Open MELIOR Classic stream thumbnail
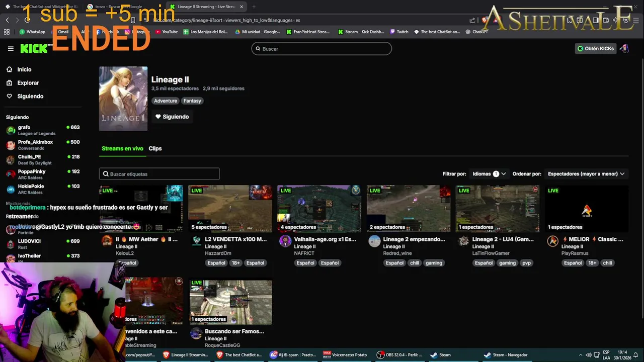 point(587,208)
